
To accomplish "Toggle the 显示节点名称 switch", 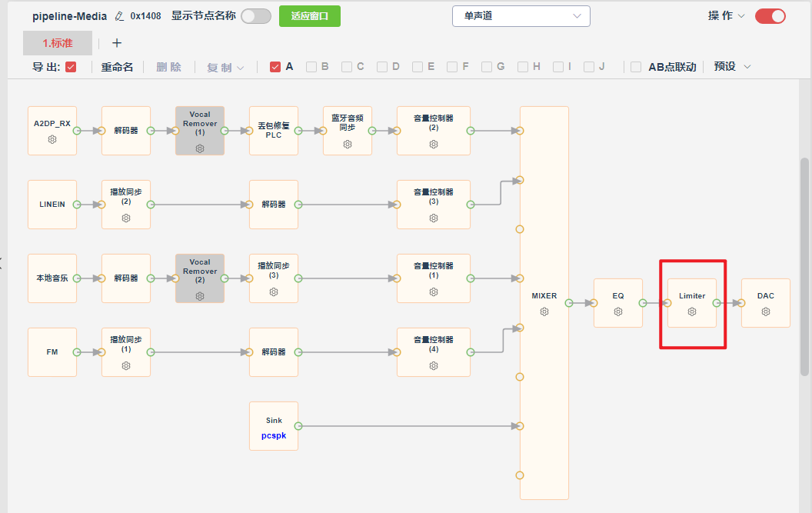I will pyautogui.click(x=256, y=16).
